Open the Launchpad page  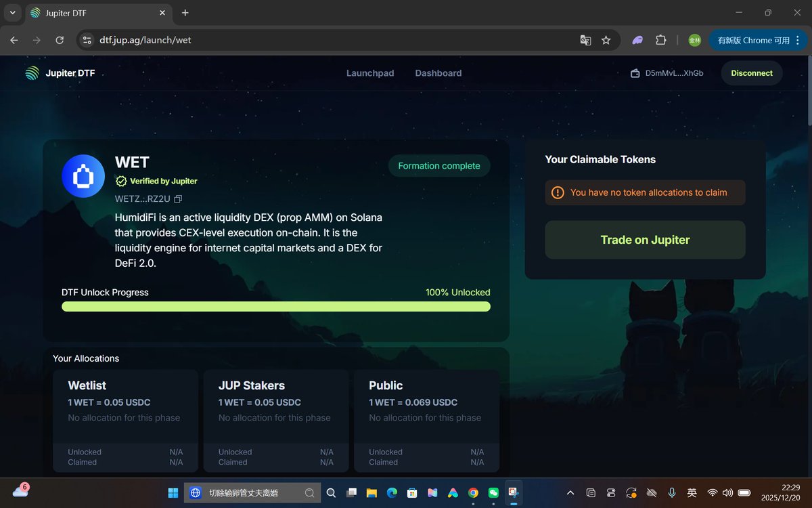[370, 73]
